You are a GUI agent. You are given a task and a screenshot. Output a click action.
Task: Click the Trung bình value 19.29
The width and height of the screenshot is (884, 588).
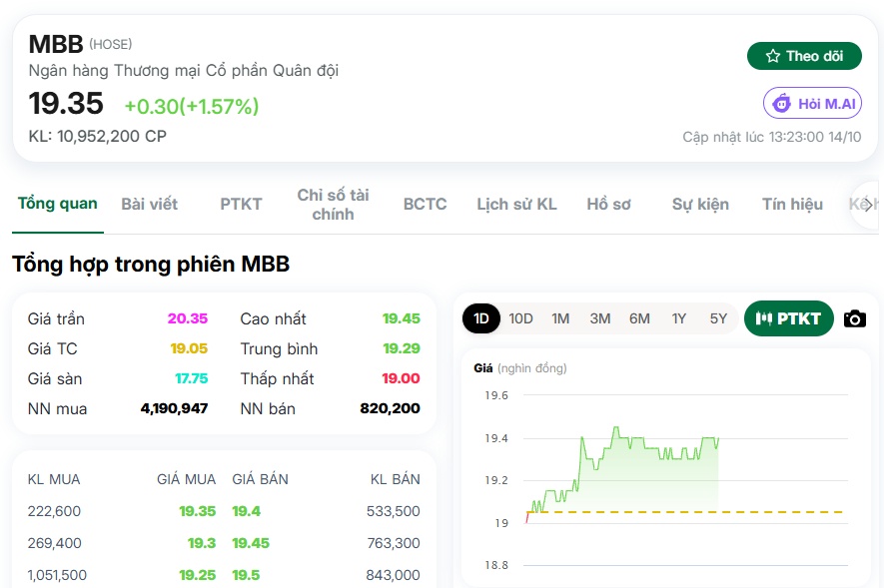402,348
